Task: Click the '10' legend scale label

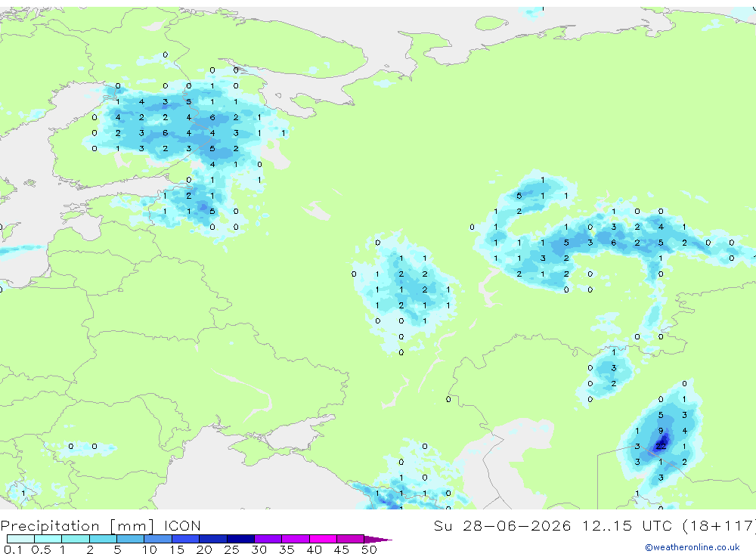Action: (x=150, y=549)
